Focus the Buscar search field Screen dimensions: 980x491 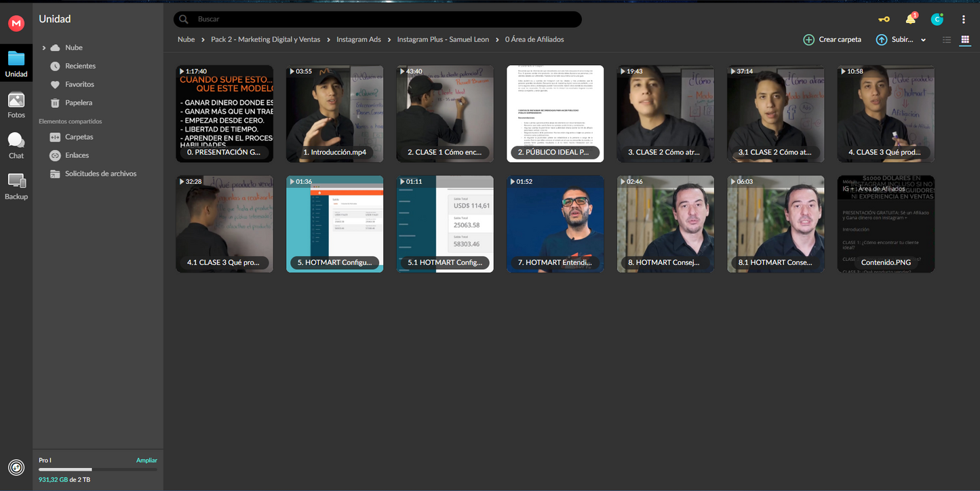377,19
